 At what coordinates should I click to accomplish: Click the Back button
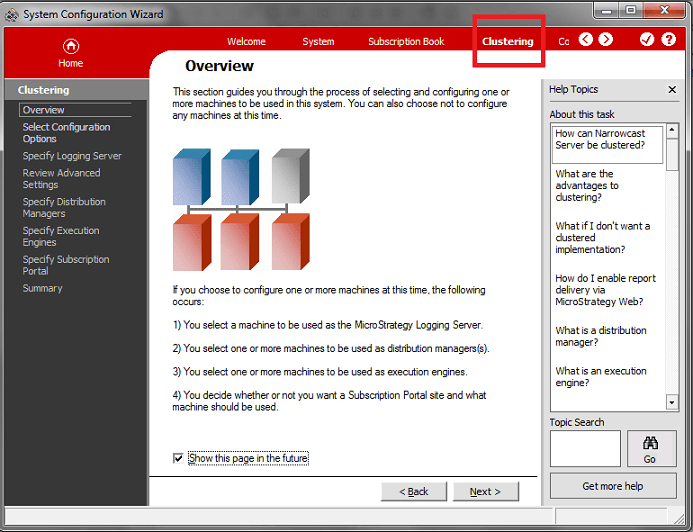click(414, 491)
